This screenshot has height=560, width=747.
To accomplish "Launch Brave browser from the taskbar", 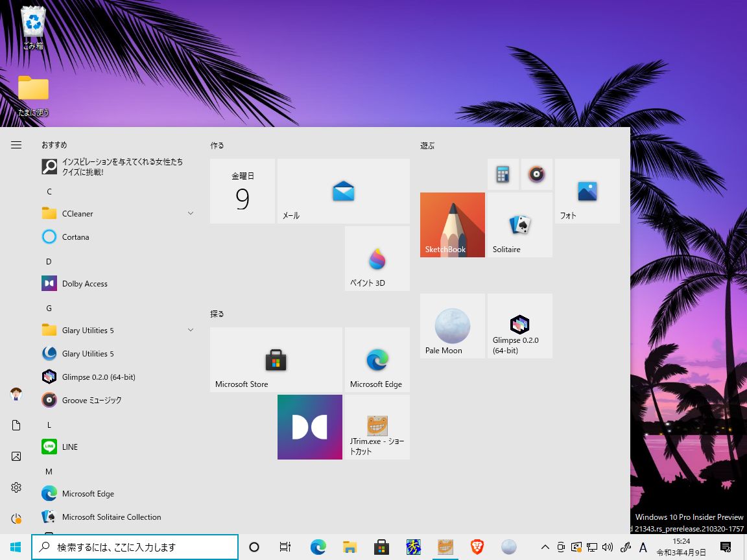I will coord(477,547).
